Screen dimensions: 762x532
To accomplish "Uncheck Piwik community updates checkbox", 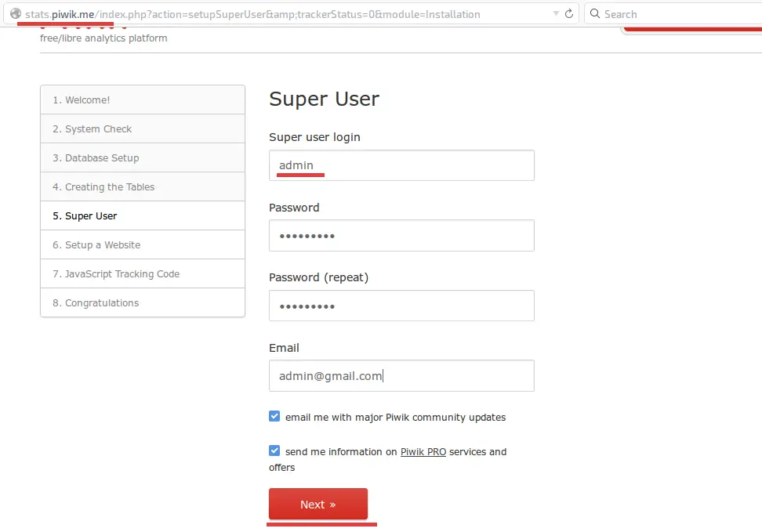I will [x=274, y=416].
